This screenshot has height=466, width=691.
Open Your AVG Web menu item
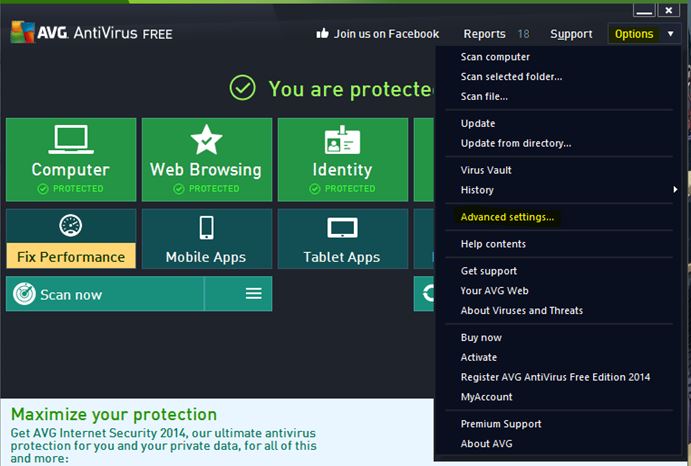click(494, 291)
